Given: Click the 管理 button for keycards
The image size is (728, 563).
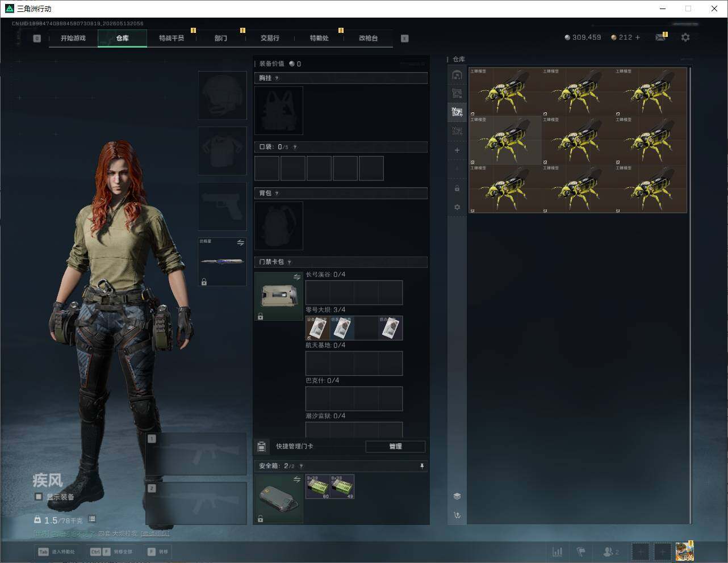Looking at the screenshot, I should (x=395, y=447).
